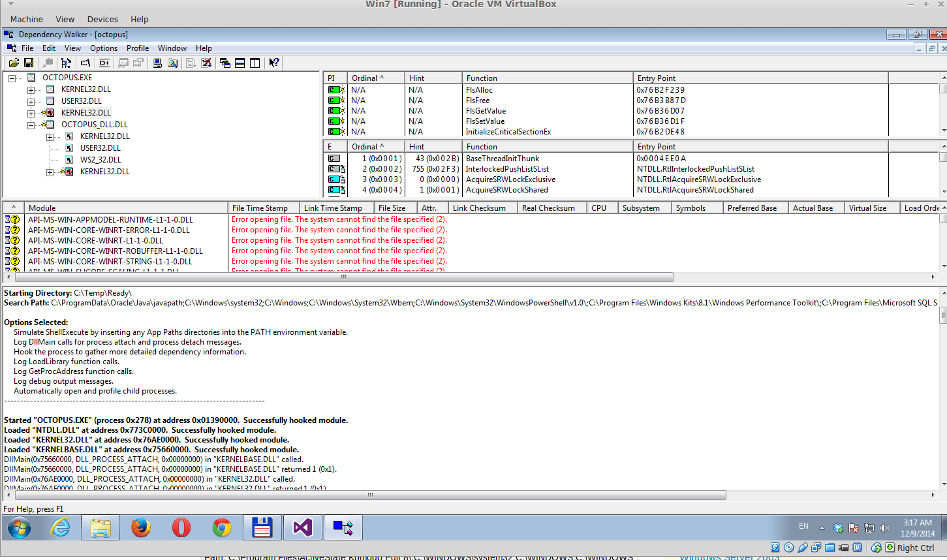Open Firefox from the taskbar

[141, 527]
